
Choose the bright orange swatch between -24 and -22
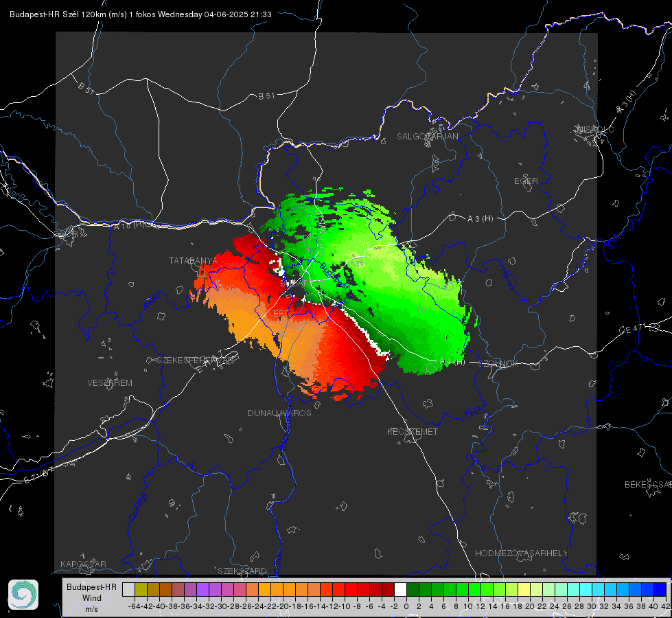(x=264, y=589)
